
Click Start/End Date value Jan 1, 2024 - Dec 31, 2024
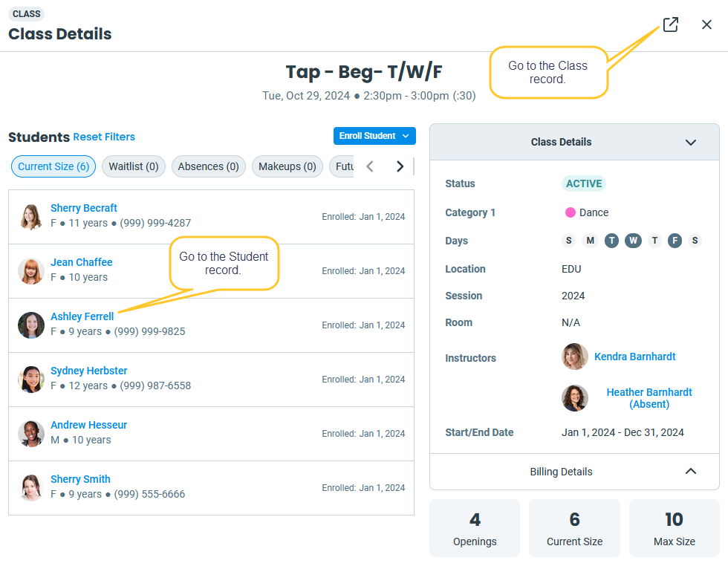click(623, 433)
